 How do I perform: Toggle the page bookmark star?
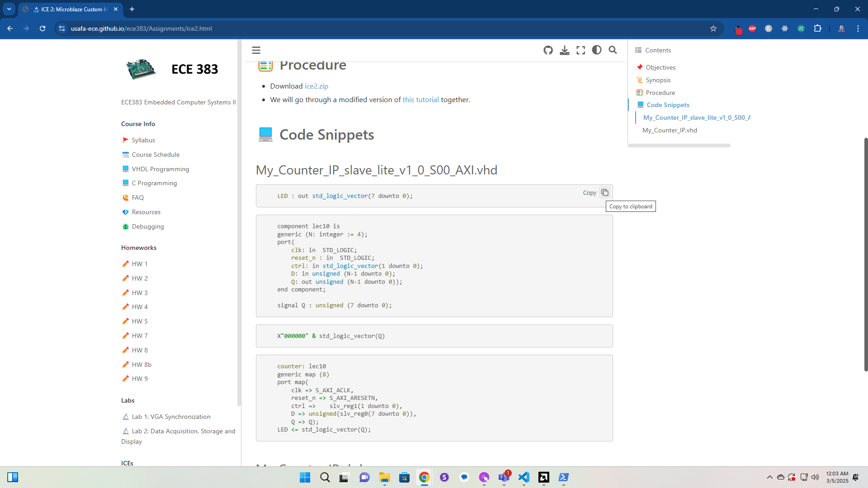713,28
